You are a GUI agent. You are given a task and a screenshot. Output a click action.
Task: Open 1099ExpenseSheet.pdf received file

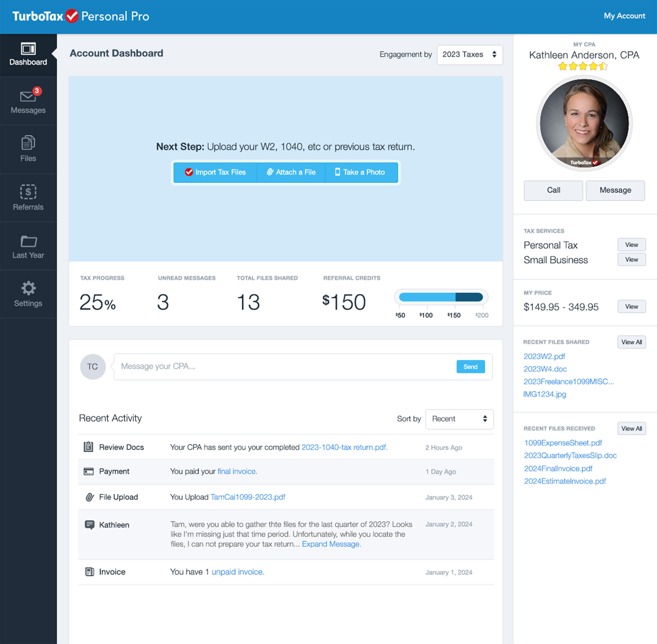(x=563, y=443)
